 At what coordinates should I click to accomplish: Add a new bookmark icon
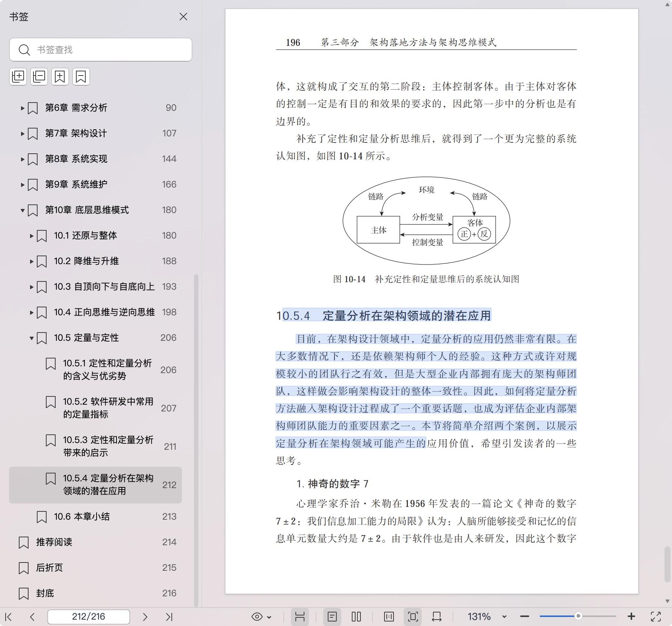(x=60, y=77)
